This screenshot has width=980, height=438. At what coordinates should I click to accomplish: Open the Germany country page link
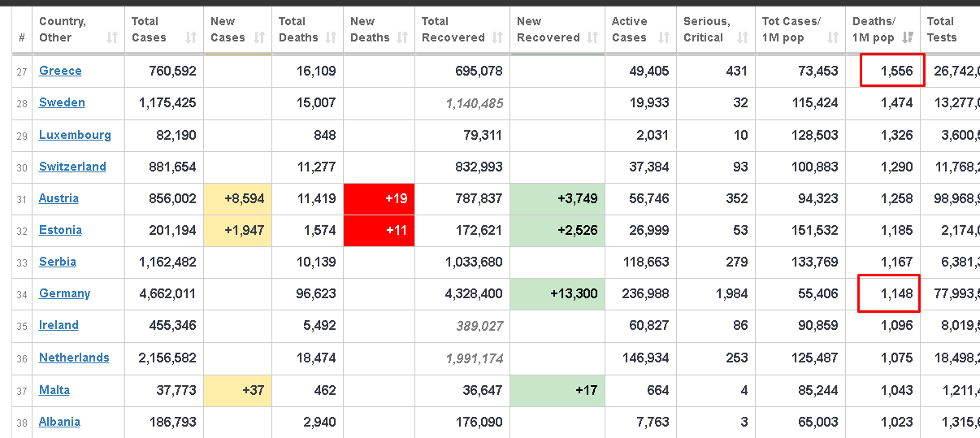[x=64, y=293]
